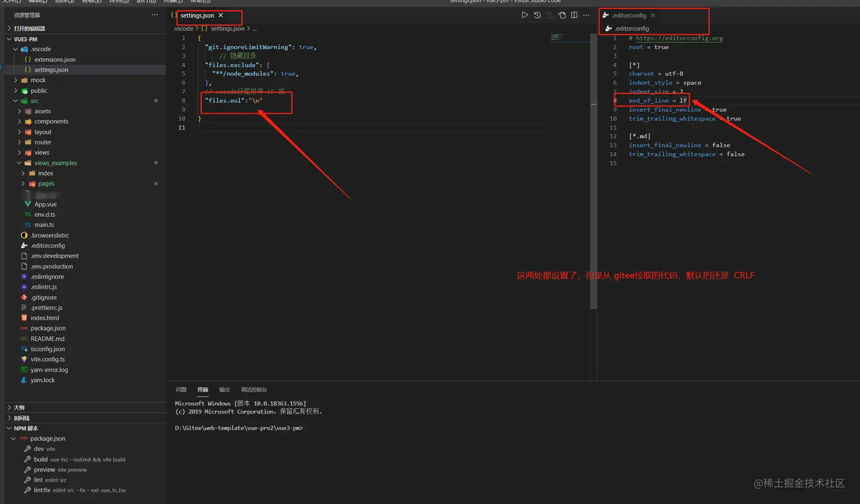Click the charset = utf-8 line
Screen dimensions: 860x504
pos(656,74)
